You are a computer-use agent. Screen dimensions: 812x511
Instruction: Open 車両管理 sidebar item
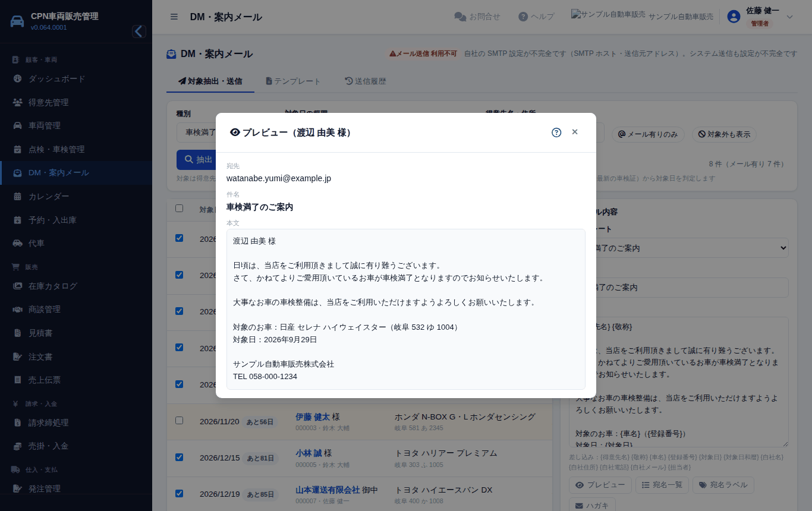(76, 125)
